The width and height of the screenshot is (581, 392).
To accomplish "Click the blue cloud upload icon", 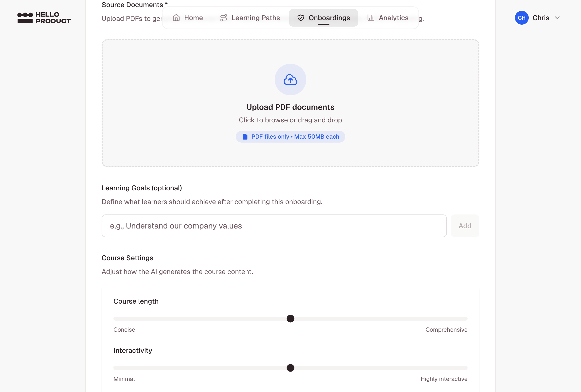I will (290, 79).
